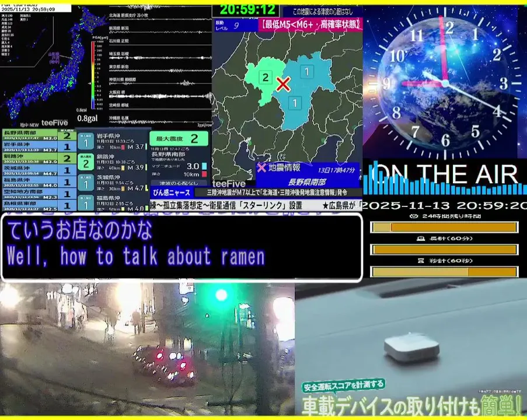Open the 岩手県沖 M 3.7 earthquake card
This screenshot has height=420, width=527.
tap(113, 141)
